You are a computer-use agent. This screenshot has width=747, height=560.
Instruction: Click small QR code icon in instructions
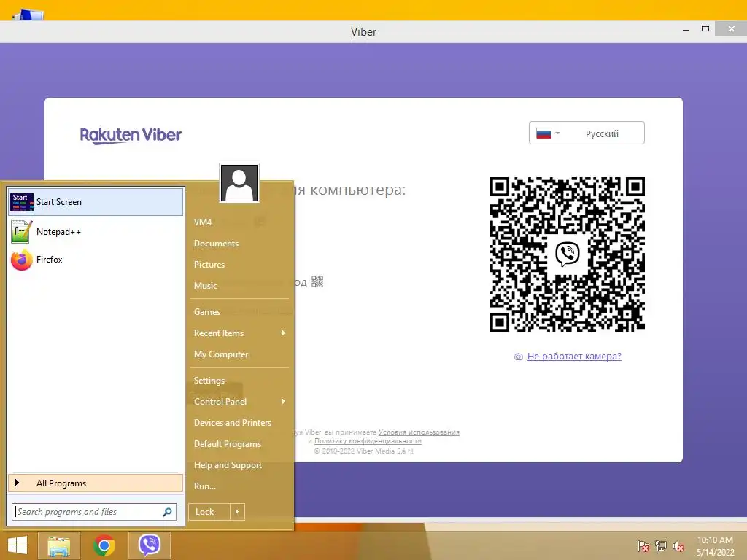317,281
